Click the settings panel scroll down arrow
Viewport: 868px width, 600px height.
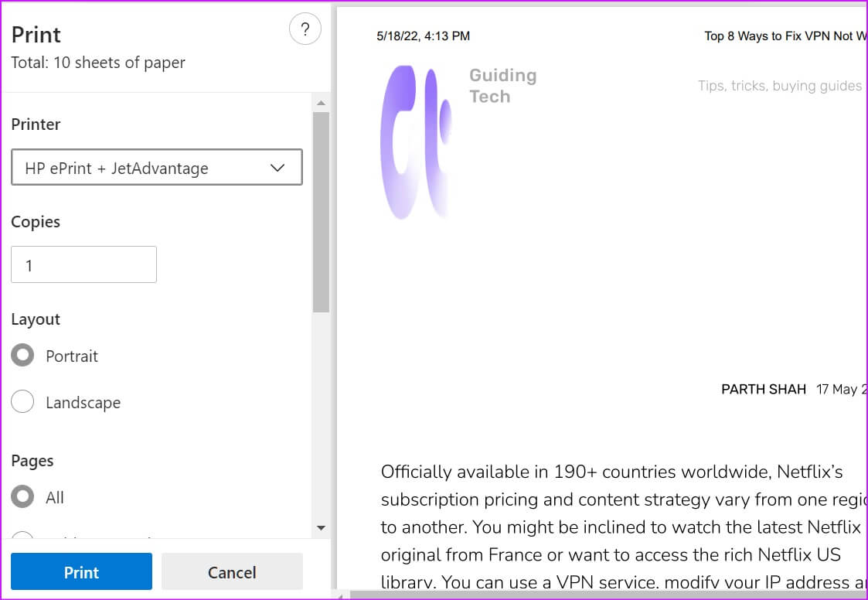point(321,528)
